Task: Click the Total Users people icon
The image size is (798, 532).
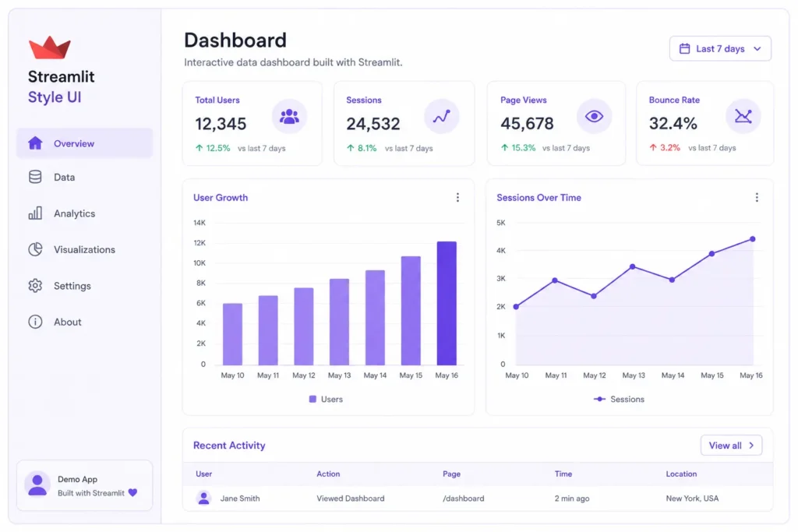Action: [x=289, y=117]
